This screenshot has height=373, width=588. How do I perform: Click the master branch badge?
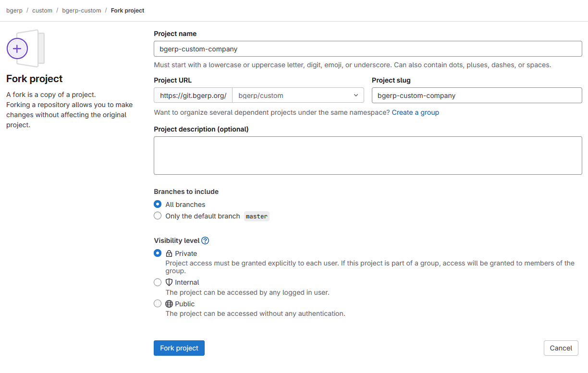[256, 216]
